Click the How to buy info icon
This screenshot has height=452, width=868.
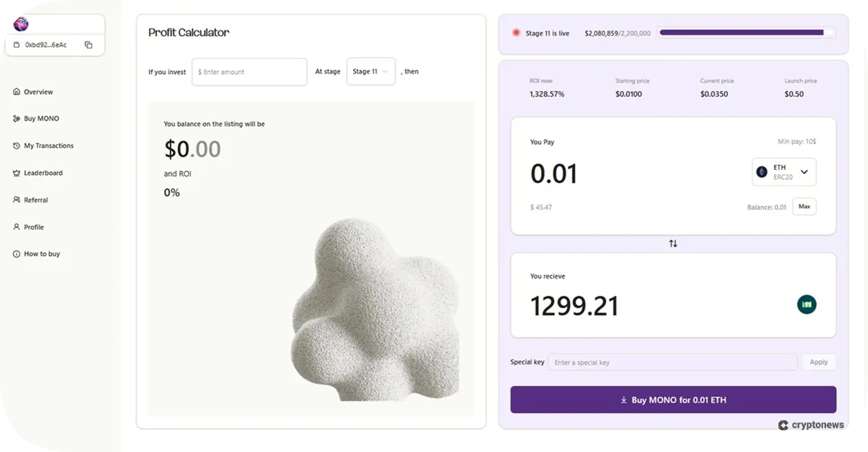coord(15,254)
